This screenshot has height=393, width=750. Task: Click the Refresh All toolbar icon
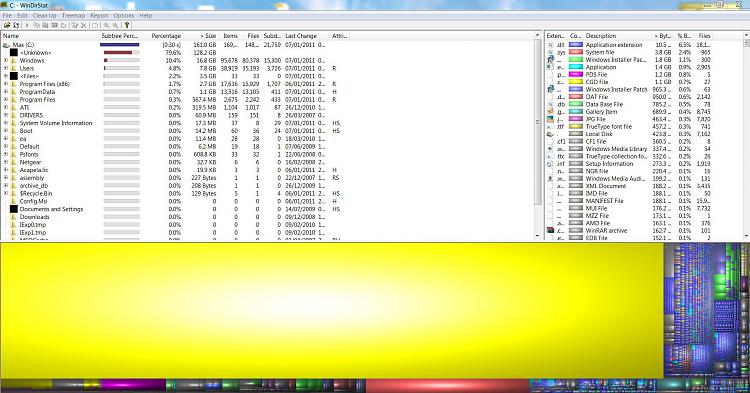(16, 25)
